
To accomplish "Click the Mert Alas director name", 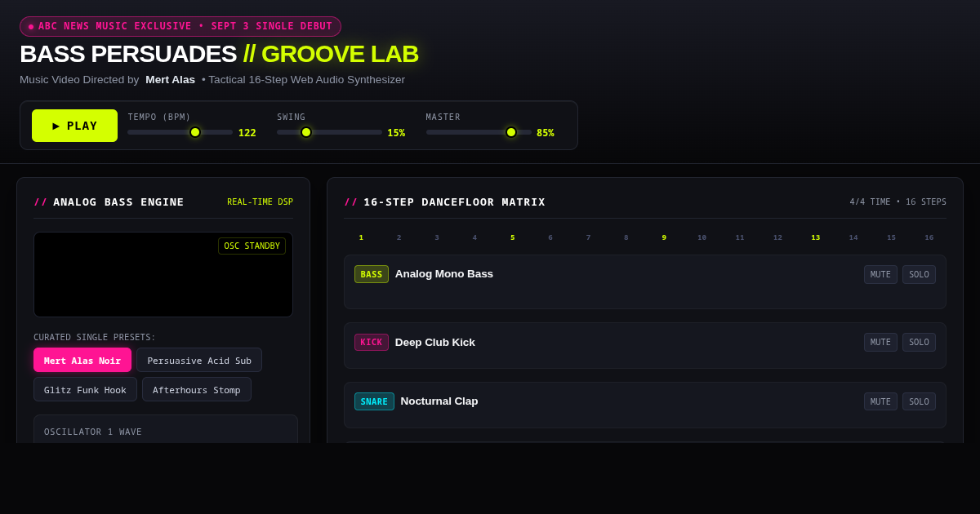I will 170,79.
